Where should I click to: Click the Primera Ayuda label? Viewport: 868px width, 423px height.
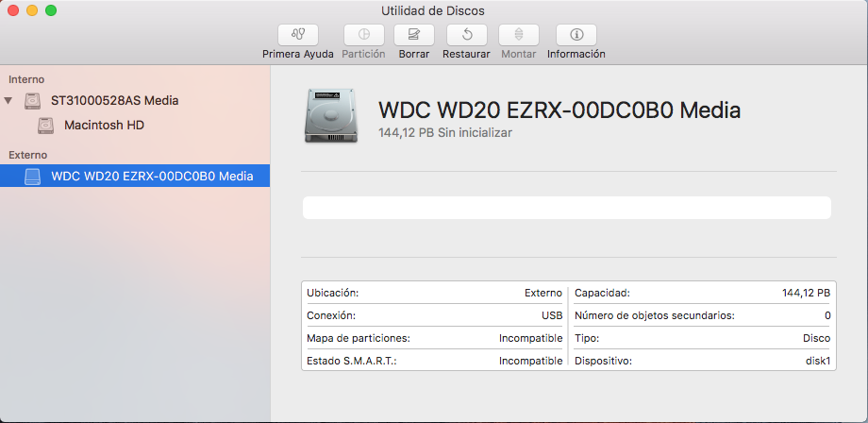(x=298, y=54)
